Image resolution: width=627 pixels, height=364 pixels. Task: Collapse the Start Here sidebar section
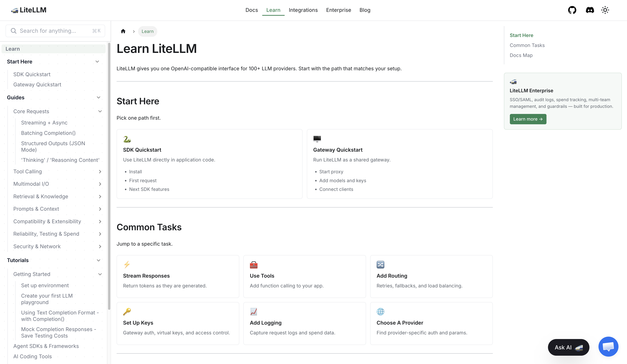97,62
